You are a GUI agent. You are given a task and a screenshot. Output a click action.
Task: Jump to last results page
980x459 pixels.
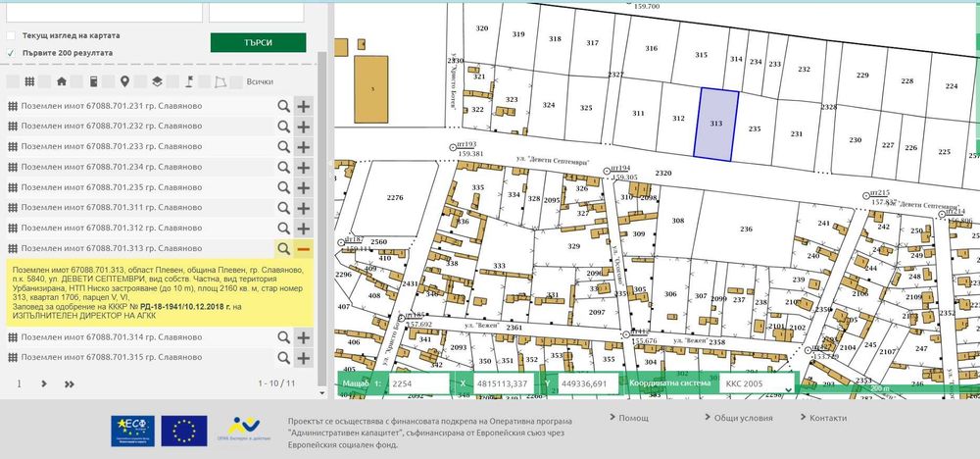tap(69, 383)
